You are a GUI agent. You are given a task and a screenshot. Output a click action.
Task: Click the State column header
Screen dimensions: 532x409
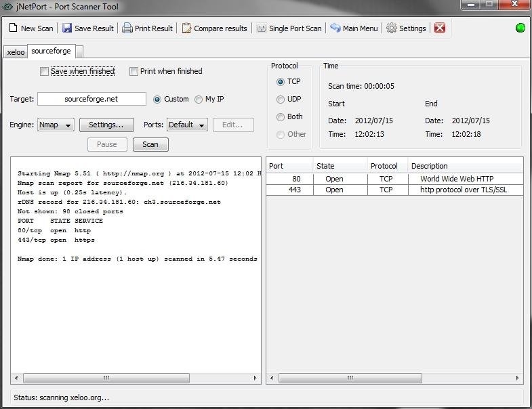(340, 166)
